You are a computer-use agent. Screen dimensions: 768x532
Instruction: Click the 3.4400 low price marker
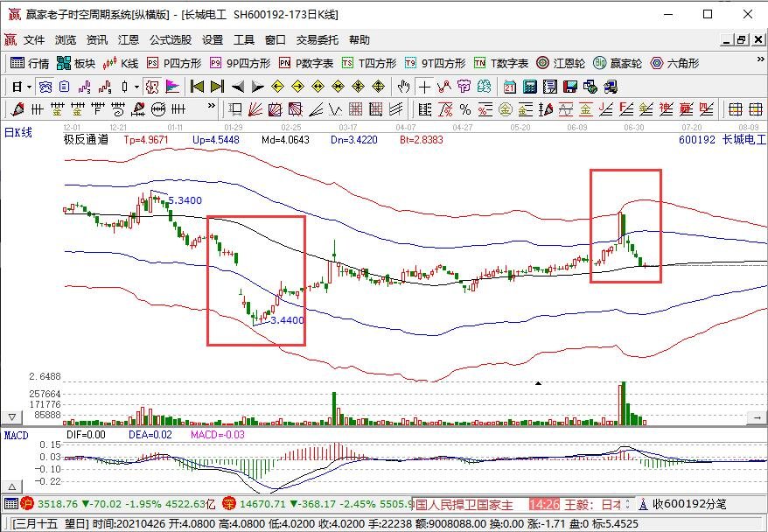288,320
